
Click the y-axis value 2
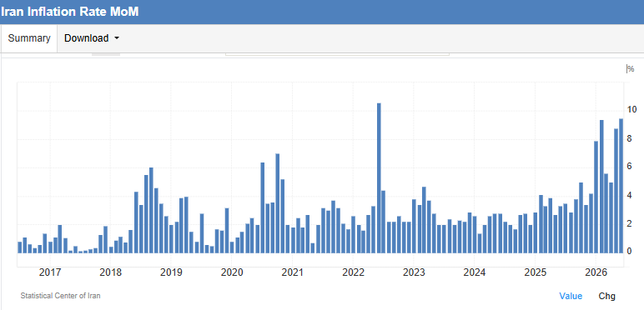click(629, 223)
